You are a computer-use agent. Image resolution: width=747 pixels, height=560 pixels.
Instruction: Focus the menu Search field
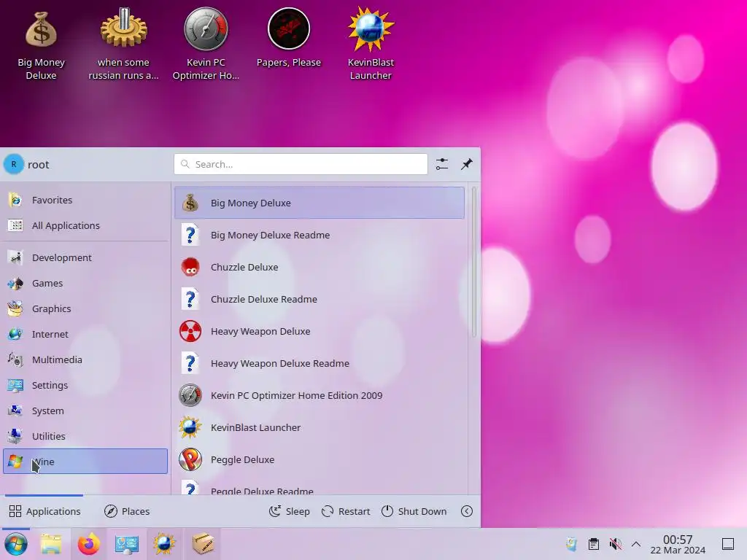click(x=301, y=164)
